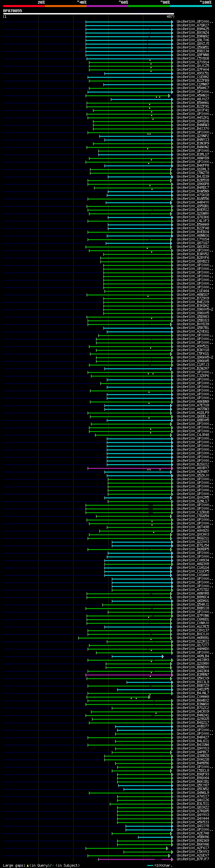Screen dimensions: 215x868
Task: Select hit UniRef100_Q9FNN8
Action: (193, 55)
